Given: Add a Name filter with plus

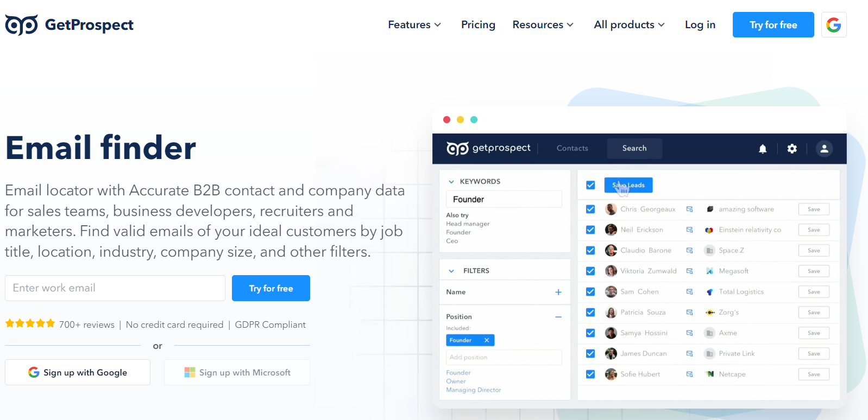Looking at the screenshot, I should (x=558, y=292).
